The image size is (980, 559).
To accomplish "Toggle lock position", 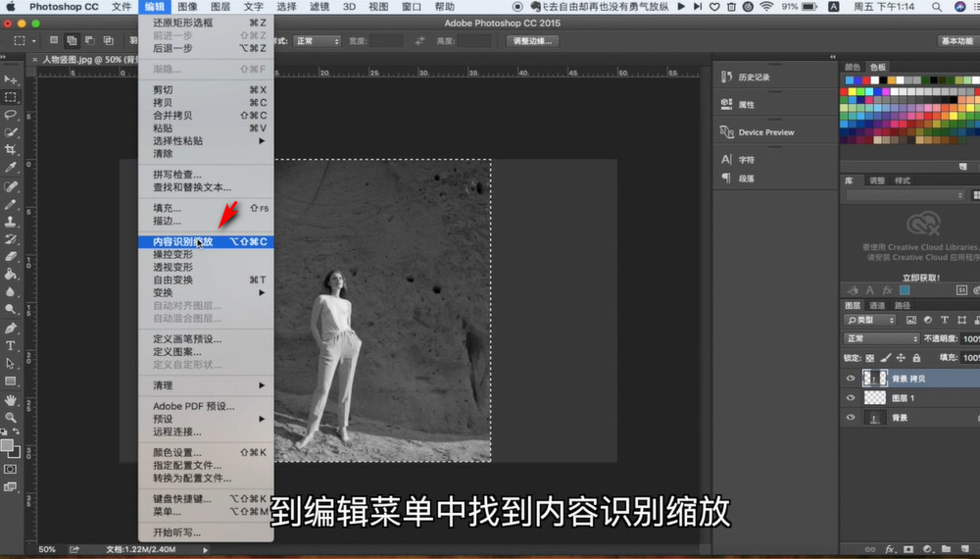I will (901, 358).
